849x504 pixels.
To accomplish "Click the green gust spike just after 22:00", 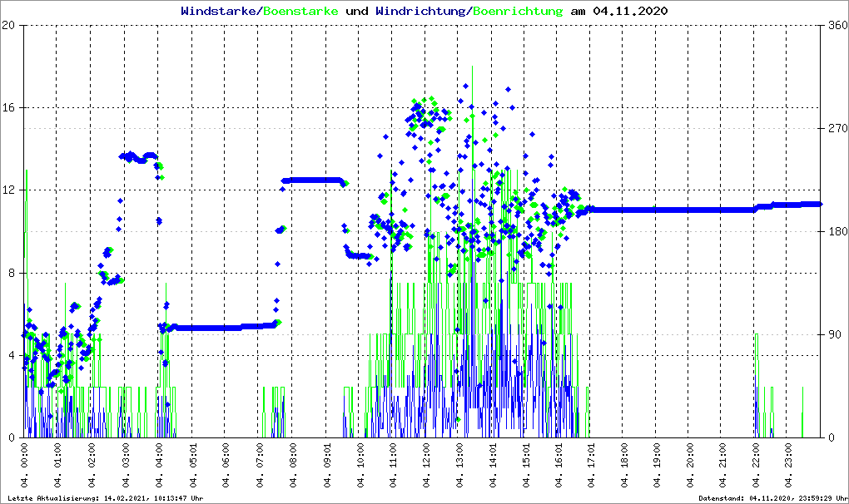I will [757, 386].
